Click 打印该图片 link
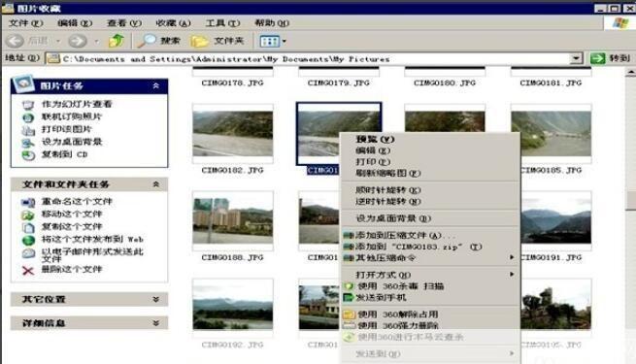 pos(67,129)
